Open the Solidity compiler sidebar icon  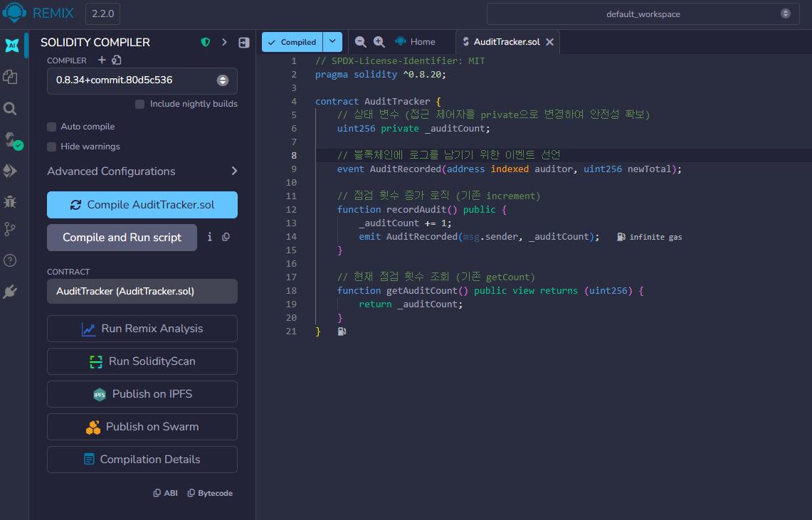coord(13,140)
